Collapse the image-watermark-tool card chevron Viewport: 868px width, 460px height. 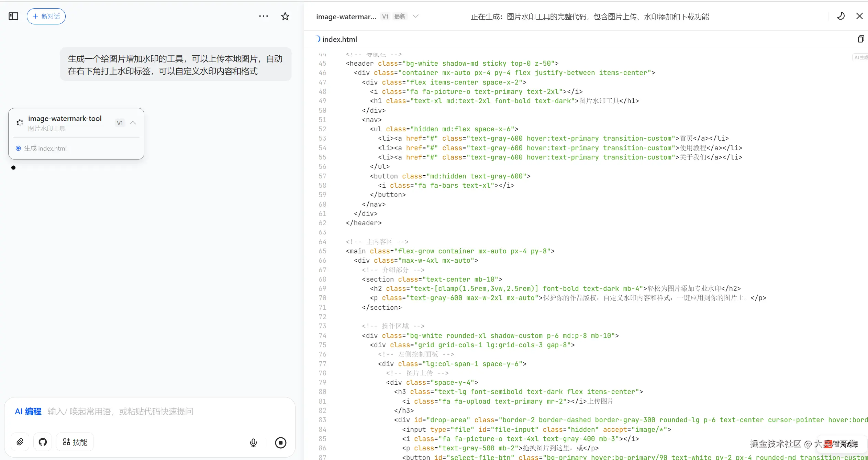tap(133, 123)
